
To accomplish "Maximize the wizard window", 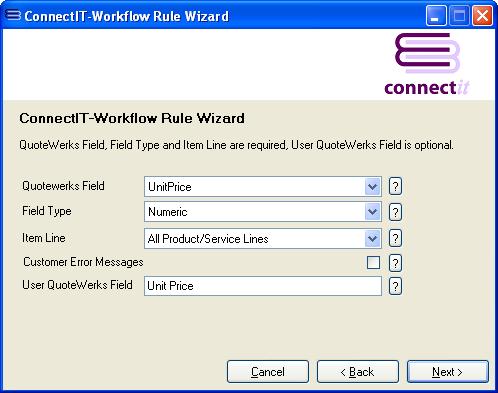I will [459, 15].
